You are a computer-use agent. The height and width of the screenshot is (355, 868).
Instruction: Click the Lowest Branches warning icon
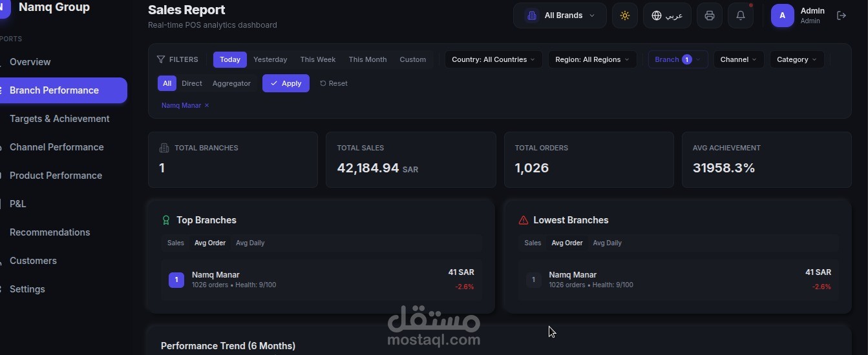click(x=524, y=220)
